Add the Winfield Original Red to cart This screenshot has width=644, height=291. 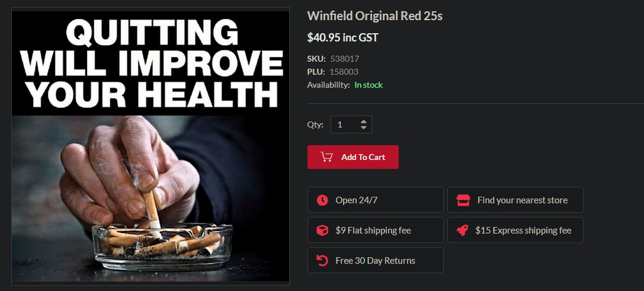[353, 157]
